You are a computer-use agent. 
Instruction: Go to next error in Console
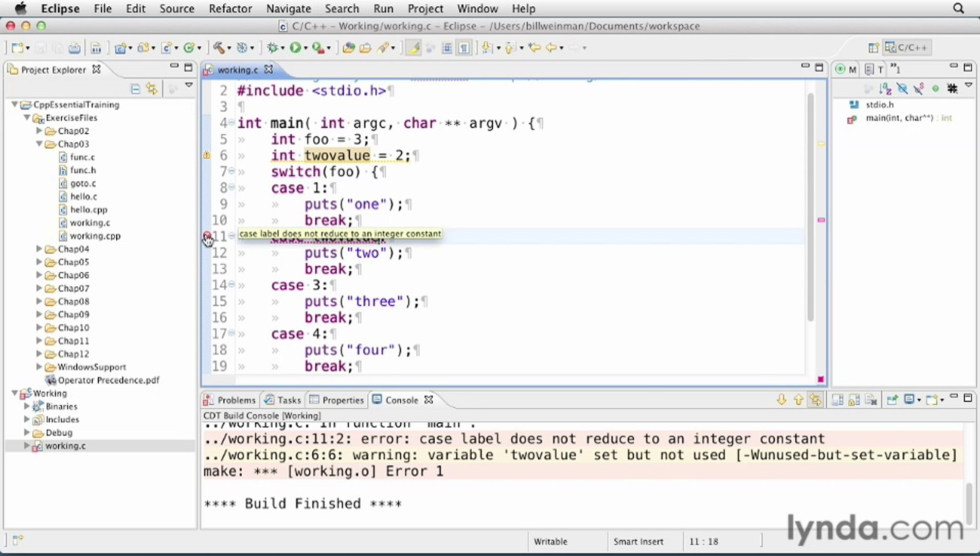(781, 400)
